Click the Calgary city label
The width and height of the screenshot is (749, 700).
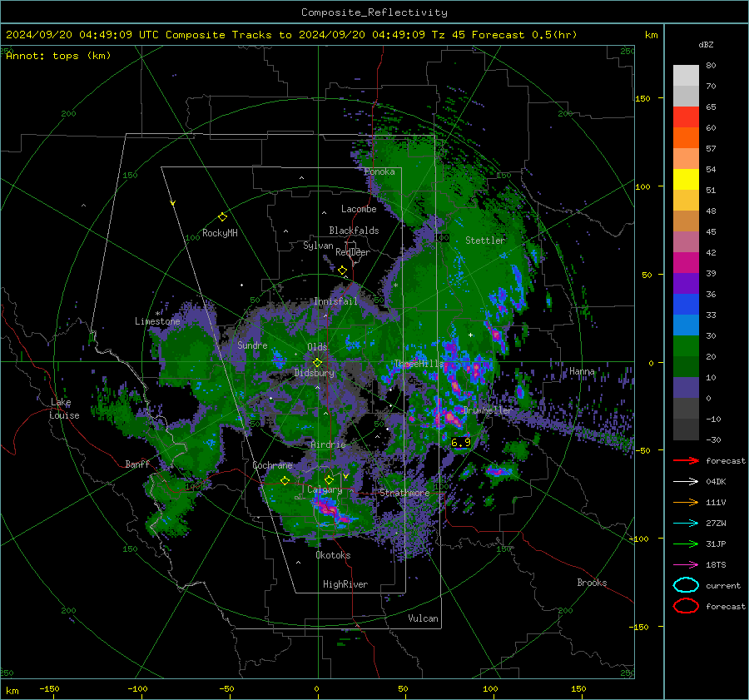click(x=325, y=489)
